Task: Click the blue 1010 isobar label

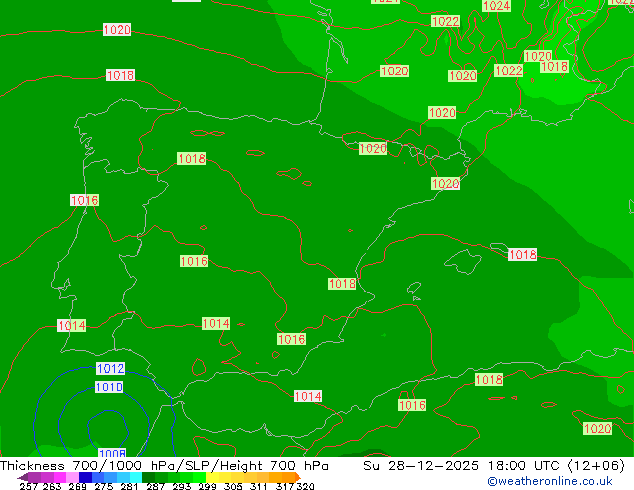Action: [x=109, y=387]
